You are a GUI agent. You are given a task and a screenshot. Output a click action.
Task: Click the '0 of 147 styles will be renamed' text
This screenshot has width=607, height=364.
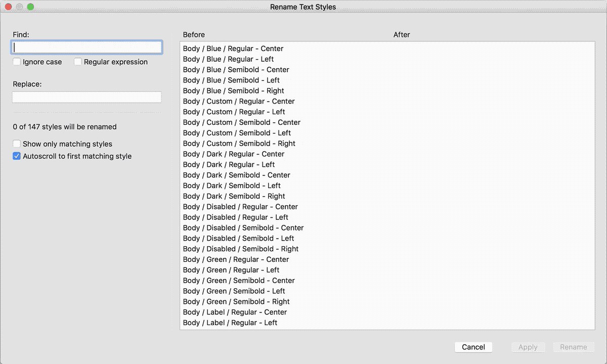(x=65, y=127)
